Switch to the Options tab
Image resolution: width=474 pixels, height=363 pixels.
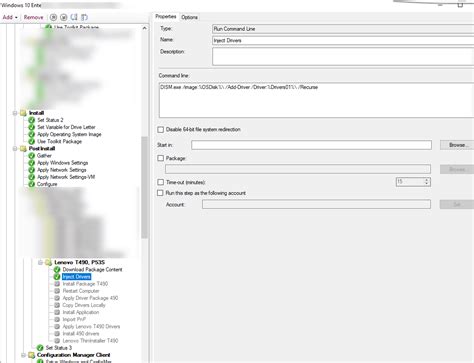tap(189, 17)
